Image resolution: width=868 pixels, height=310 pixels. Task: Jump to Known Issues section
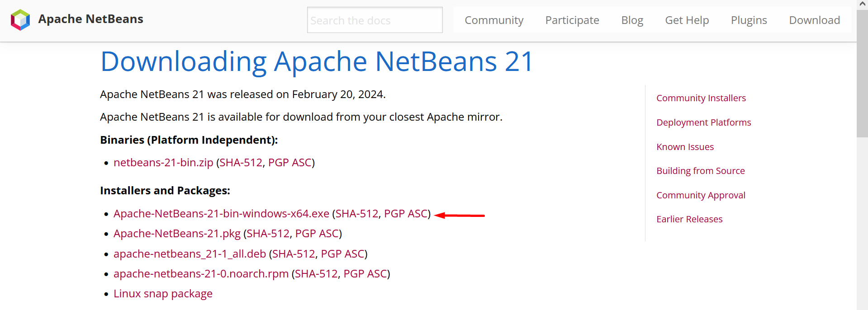click(x=685, y=147)
